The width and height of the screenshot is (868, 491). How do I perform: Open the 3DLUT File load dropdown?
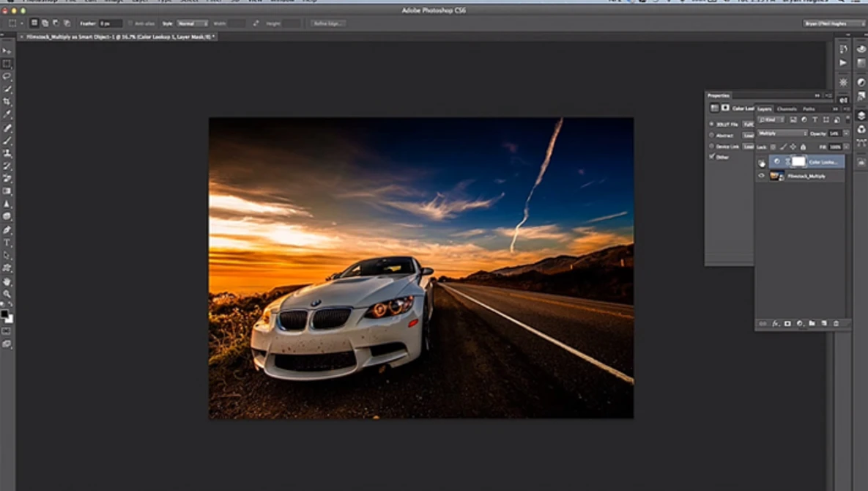click(x=749, y=124)
